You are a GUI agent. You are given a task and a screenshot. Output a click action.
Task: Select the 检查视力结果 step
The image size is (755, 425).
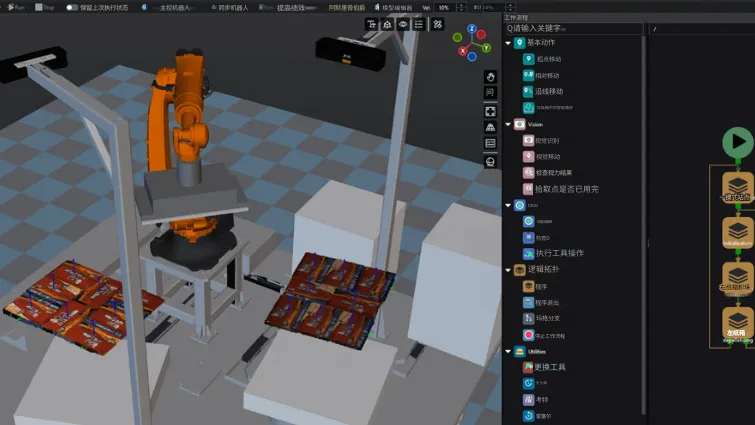(547, 172)
